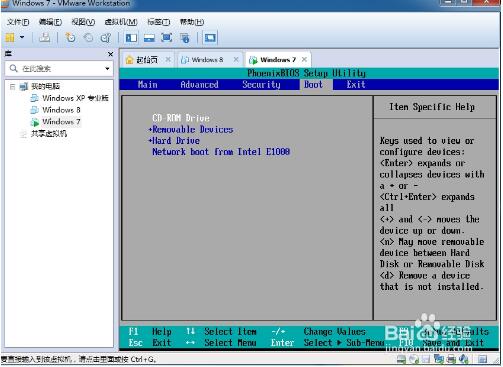Click the library search input field

point(59,69)
